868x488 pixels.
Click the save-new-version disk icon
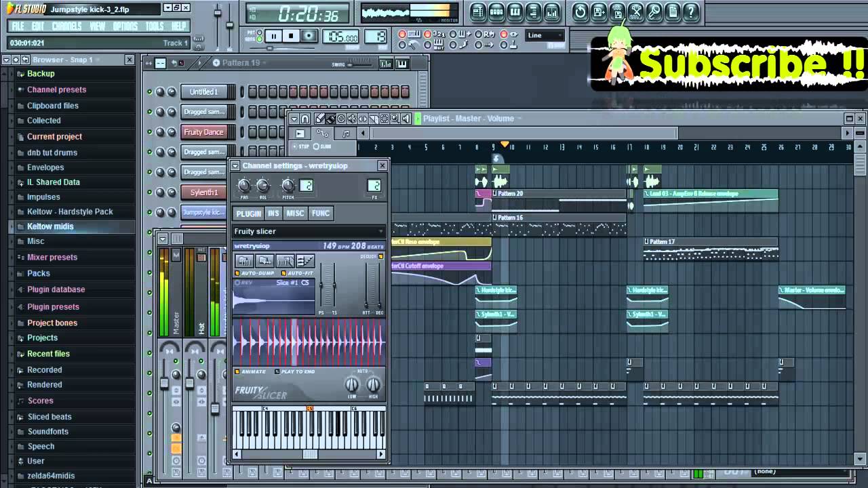pyautogui.click(x=599, y=12)
